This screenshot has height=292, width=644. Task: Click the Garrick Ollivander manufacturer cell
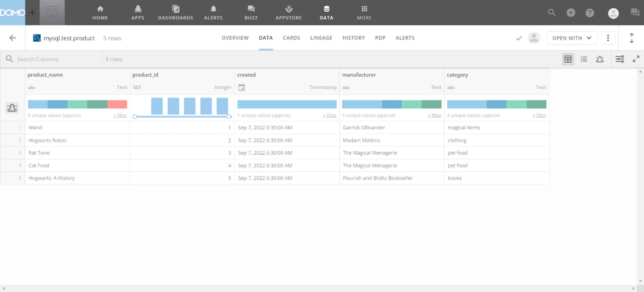[x=392, y=127]
